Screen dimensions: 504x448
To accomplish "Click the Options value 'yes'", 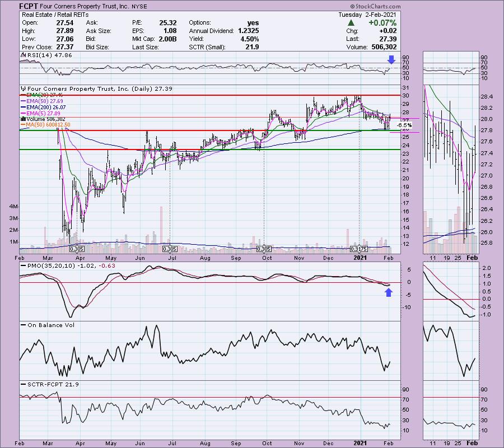I will click(253, 23).
